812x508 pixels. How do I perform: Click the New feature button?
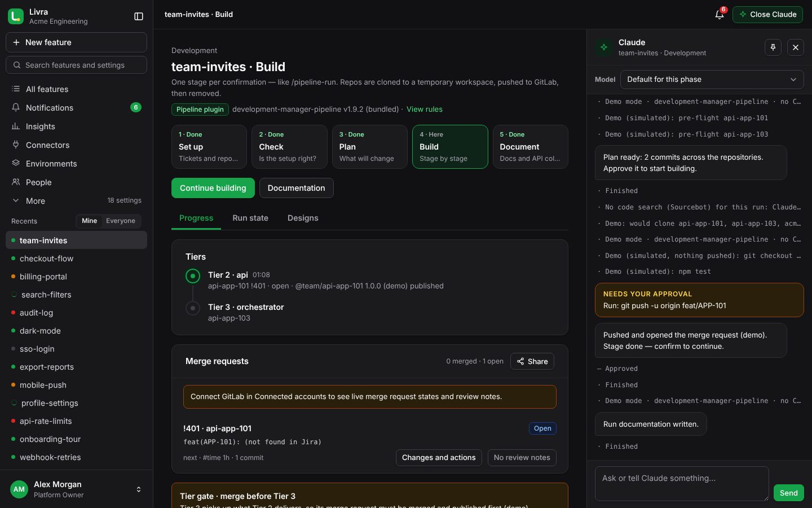pyautogui.click(x=76, y=42)
